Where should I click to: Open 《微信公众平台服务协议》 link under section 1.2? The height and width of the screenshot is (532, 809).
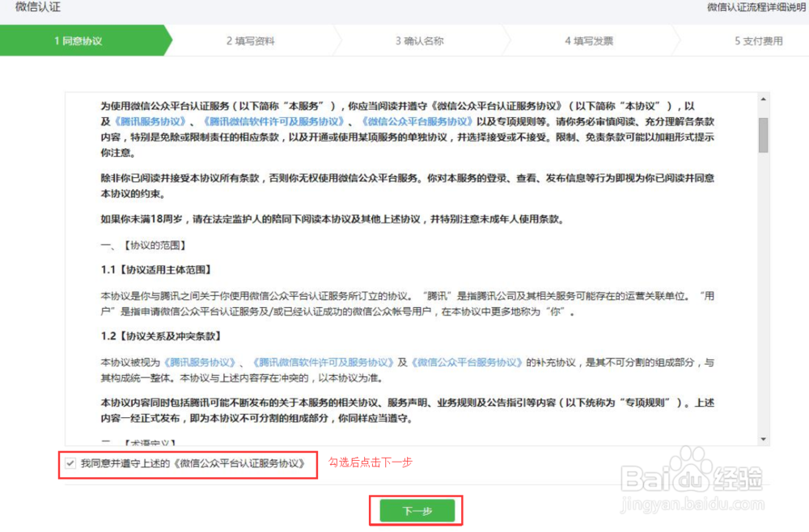coord(467,362)
